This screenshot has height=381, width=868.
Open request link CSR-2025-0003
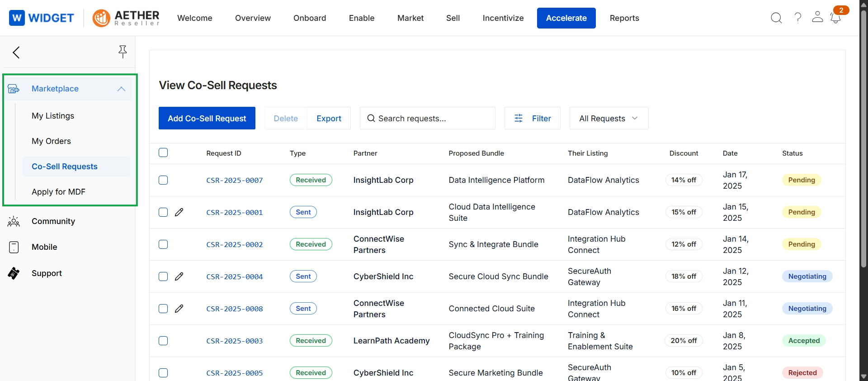(x=235, y=341)
